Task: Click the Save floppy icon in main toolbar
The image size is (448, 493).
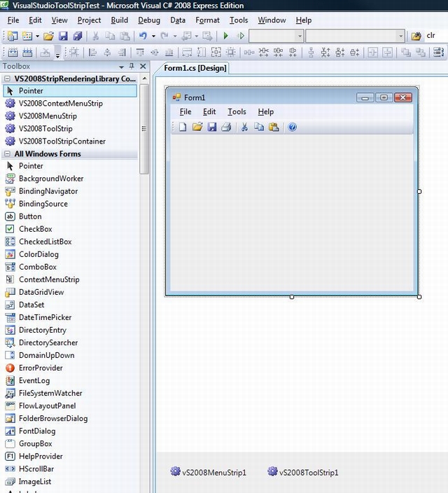Action: point(63,36)
